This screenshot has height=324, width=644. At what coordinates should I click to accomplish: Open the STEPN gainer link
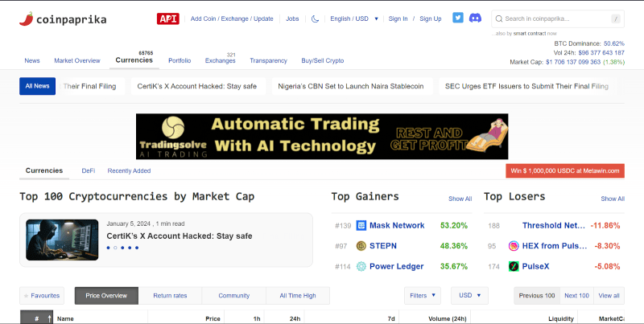coord(383,246)
